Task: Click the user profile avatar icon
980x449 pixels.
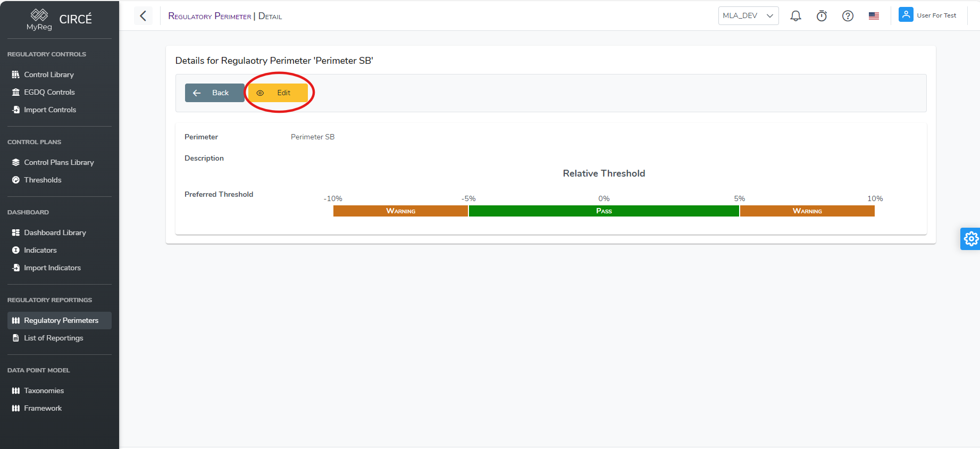Action: click(906, 15)
